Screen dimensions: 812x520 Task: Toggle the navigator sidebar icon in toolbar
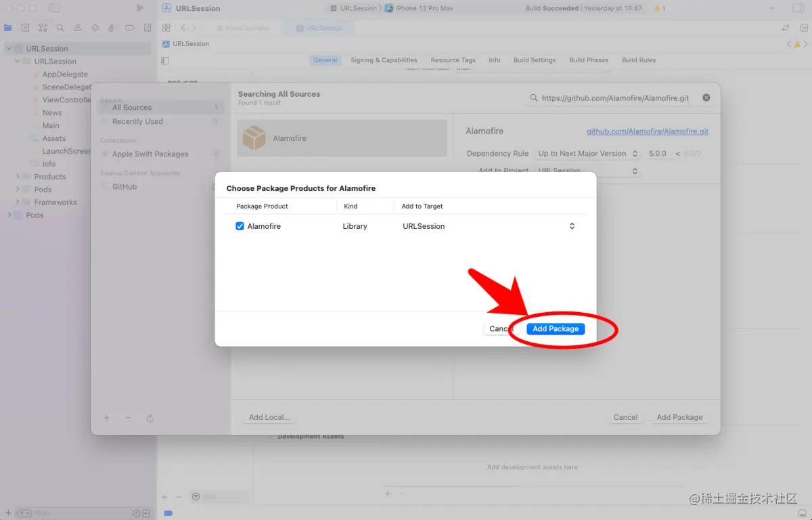click(x=54, y=8)
